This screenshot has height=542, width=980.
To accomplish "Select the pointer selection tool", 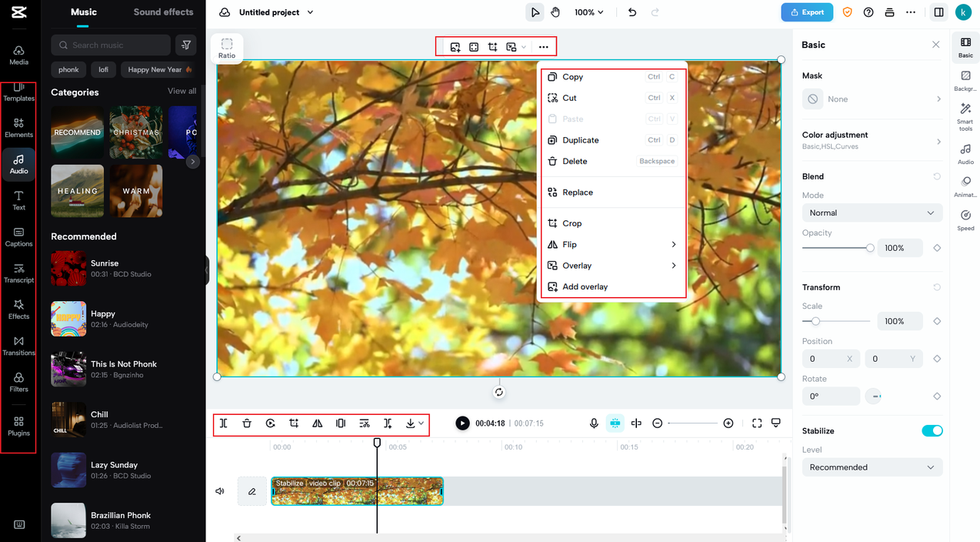I will 535,12.
